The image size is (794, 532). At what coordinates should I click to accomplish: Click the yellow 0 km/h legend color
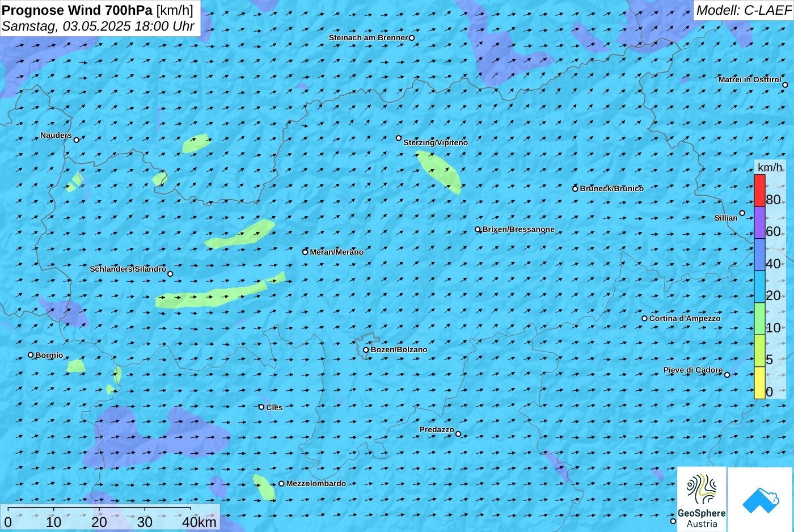click(x=759, y=383)
